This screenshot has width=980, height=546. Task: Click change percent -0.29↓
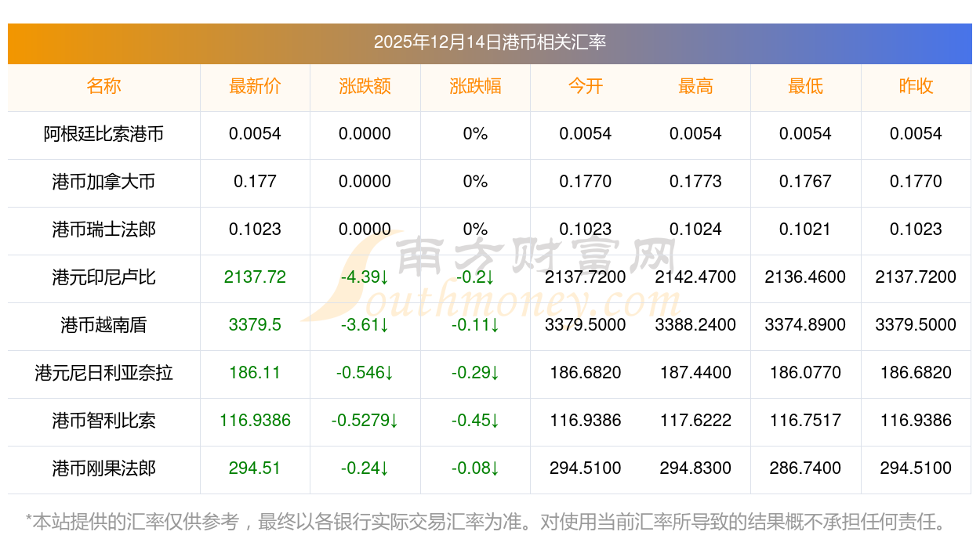click(x=475, y=373)
